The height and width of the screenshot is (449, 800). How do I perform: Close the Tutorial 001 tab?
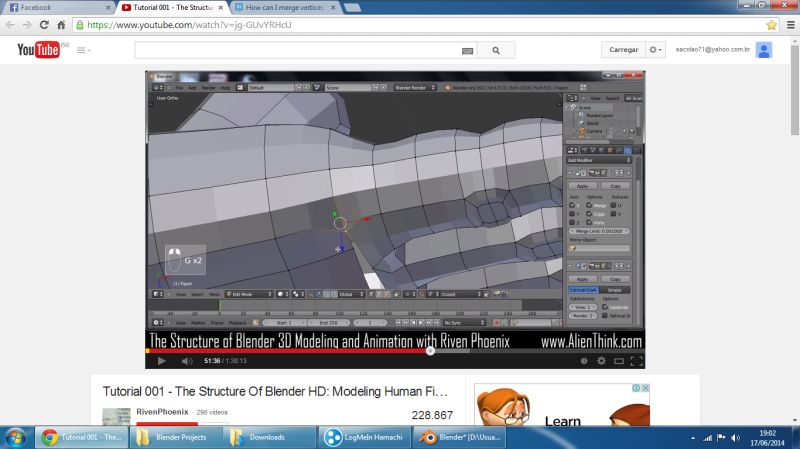[x=220, y=8]
